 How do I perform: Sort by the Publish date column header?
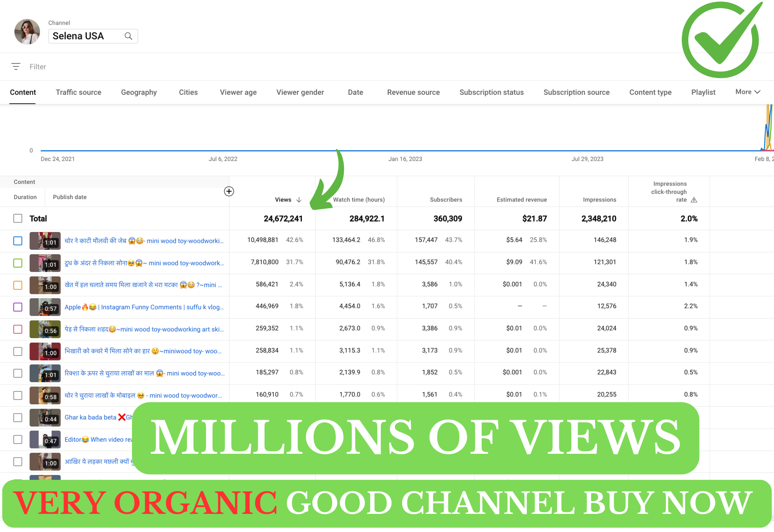(70, 197)
